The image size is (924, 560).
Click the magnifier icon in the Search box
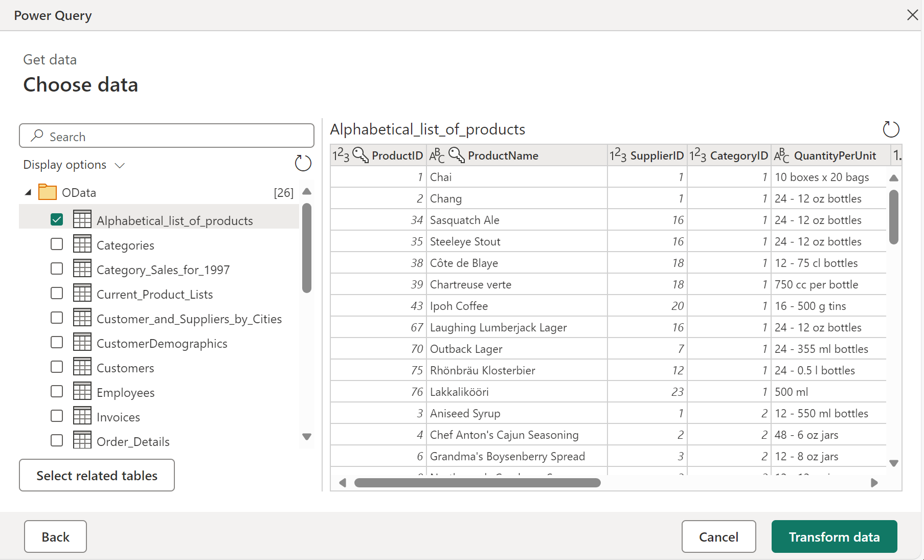[x=37, y=136]
